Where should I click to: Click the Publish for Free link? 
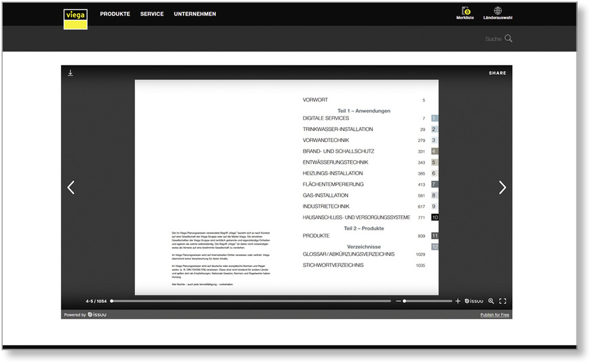tap(494, 315)
